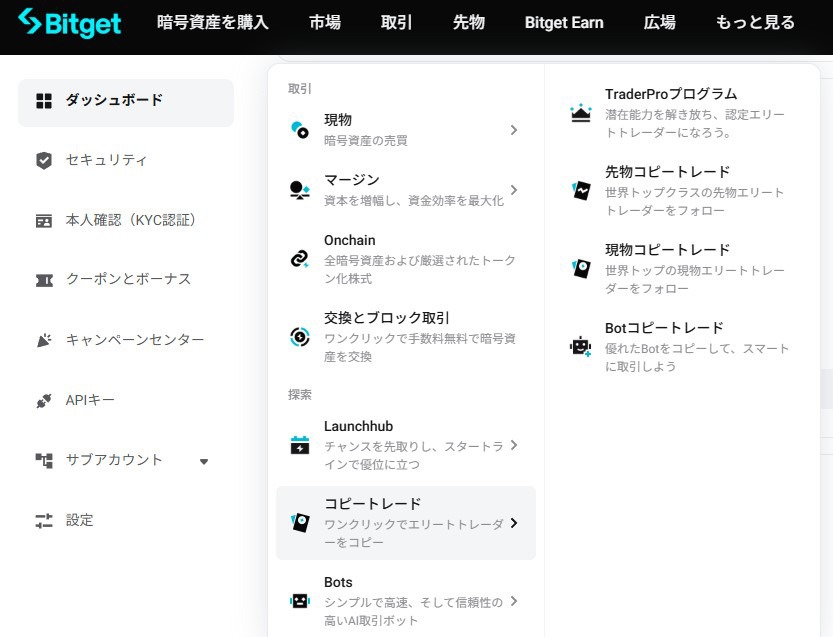Viewport: 833px width, 637px height.
Task: Expand マージン using its chevron arrow
Action: click(x=513, y=190)
